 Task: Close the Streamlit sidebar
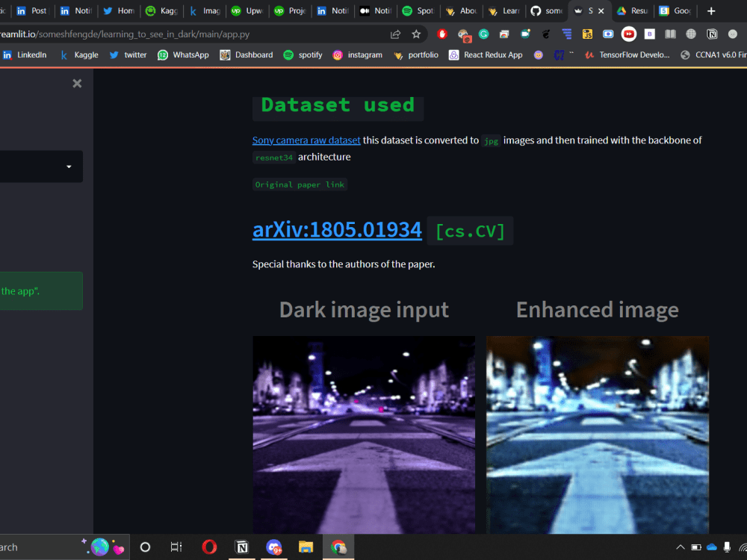[x=77, y=83]
